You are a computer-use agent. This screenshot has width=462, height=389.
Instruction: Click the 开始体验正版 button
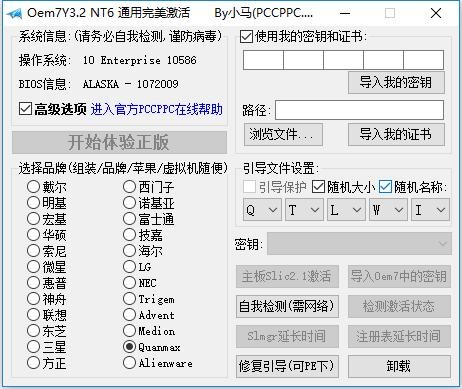click(120, 142)
